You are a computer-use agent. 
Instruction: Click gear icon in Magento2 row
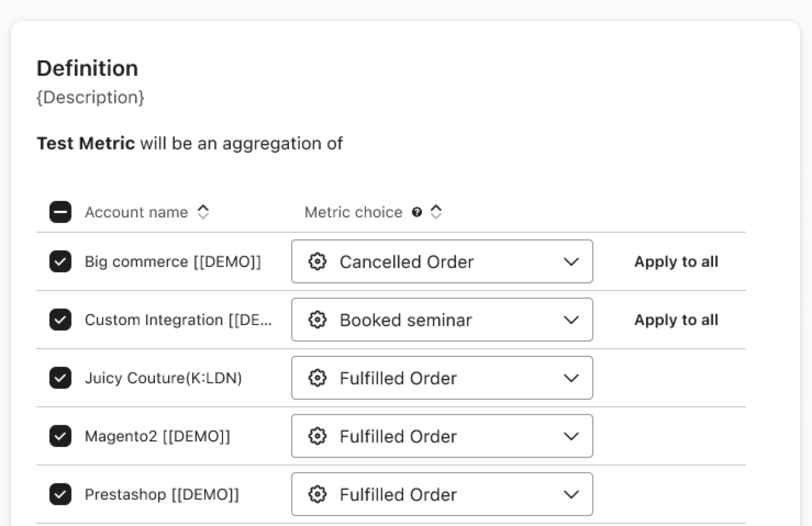tap(318, 436)
